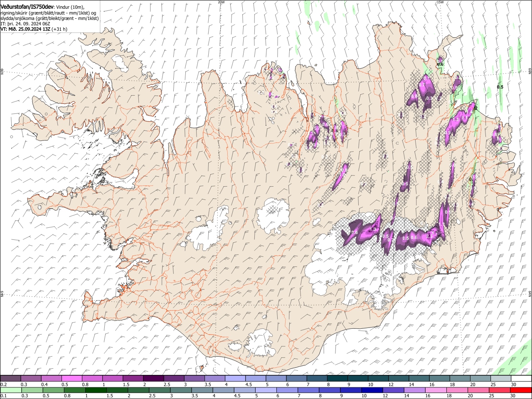Click the top-row legend swatch between 0.3 and 0.4
The width and height of the screenshot is (532, 399).
coord(31,378)
